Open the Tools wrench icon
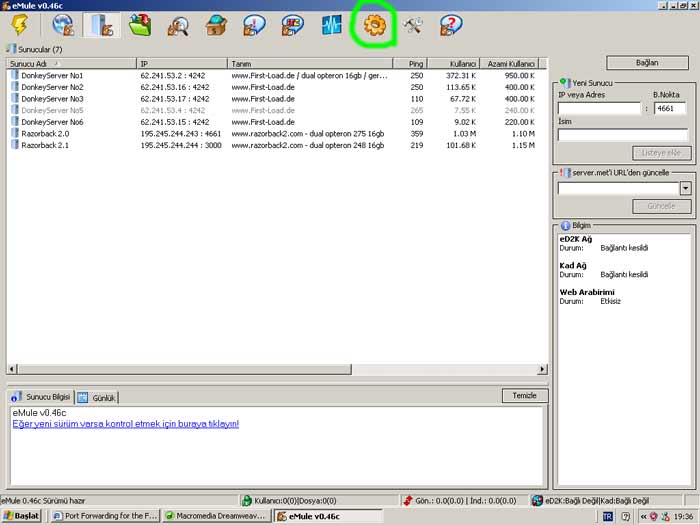Viewport: 700px width, 525px height. point(413,25)
